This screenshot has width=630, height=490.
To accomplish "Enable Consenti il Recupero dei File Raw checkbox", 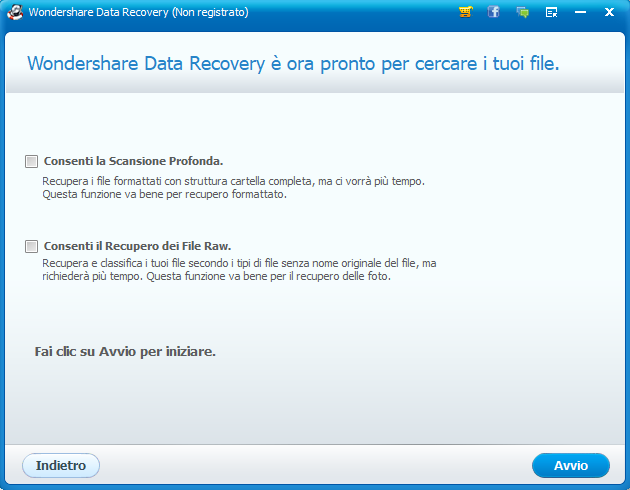I will (x=31, y=246).
